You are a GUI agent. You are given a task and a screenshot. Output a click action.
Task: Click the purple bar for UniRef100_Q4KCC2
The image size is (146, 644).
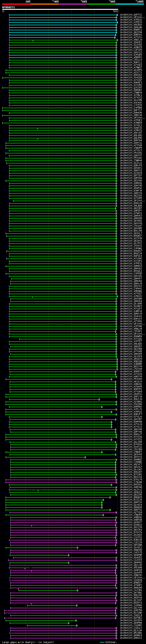[64, 638]
